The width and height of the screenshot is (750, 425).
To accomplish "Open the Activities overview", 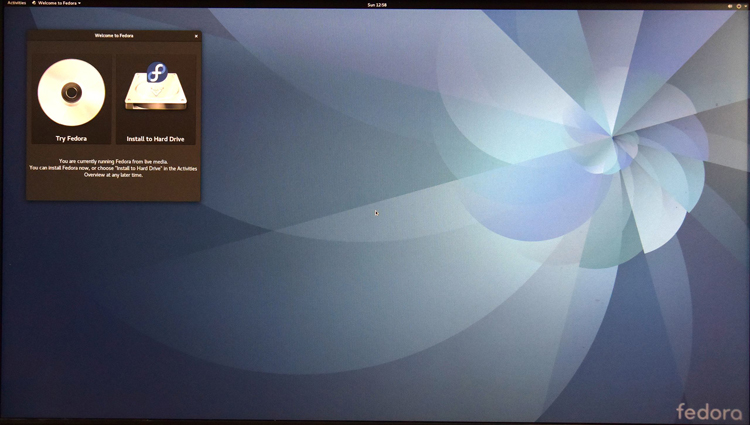I will click(16, 3).
